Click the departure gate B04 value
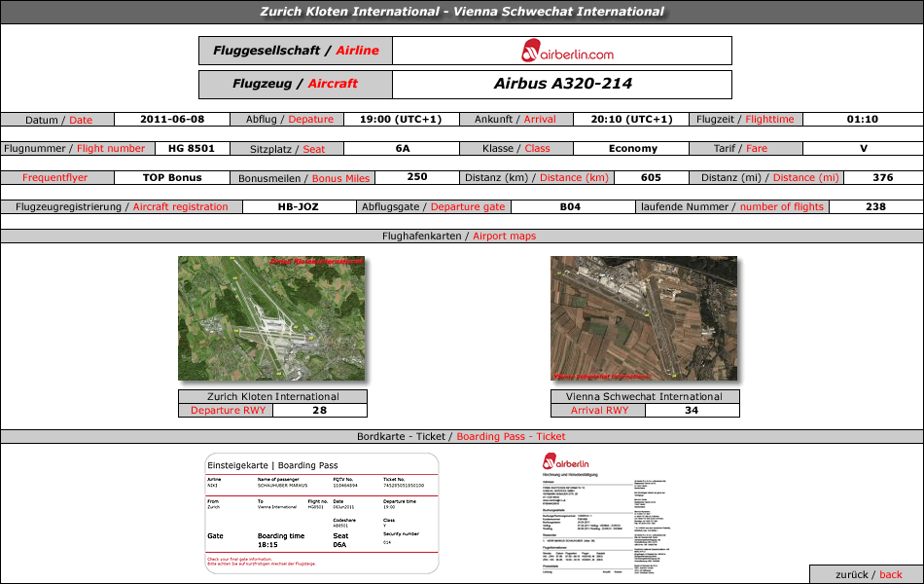 (x=570, y=207)
